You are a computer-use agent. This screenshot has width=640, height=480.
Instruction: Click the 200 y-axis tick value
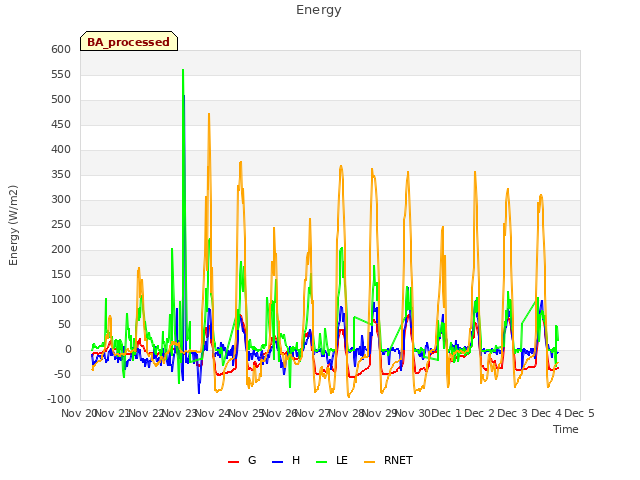click(61, 250)
